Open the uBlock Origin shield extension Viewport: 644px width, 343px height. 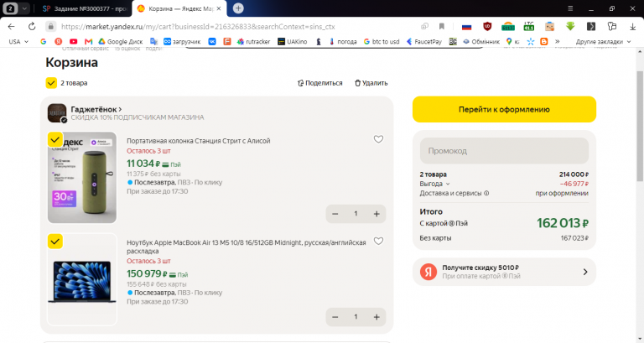click(x=487, y=27)
